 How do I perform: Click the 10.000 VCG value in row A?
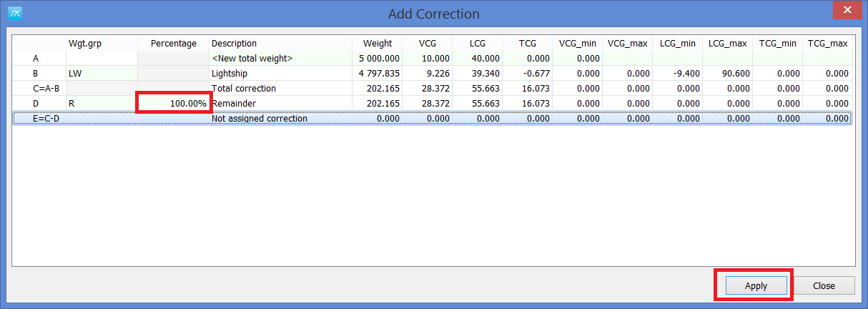tap(427, 58)
